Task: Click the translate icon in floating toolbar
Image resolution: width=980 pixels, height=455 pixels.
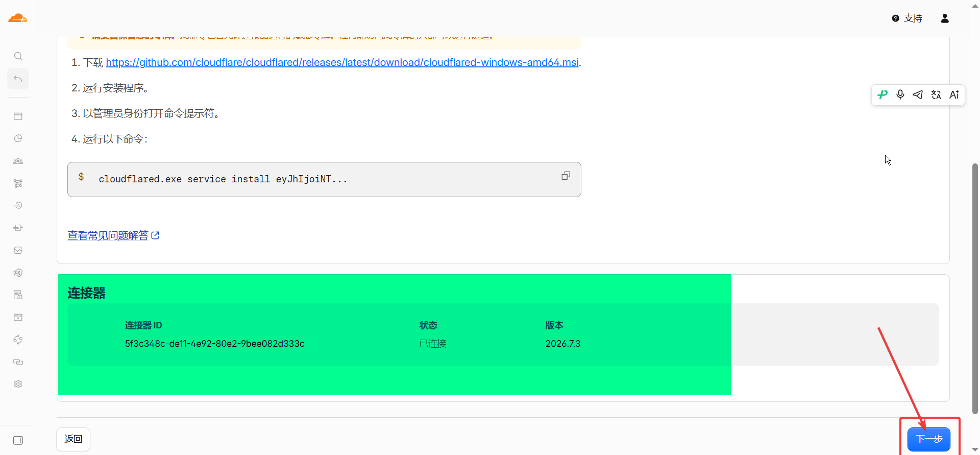Action: (x=936, y=94)
